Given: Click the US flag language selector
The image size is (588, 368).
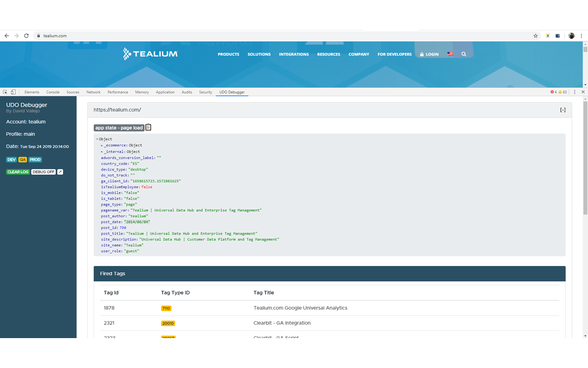Looking at the screenshot, I should point(450,54).
